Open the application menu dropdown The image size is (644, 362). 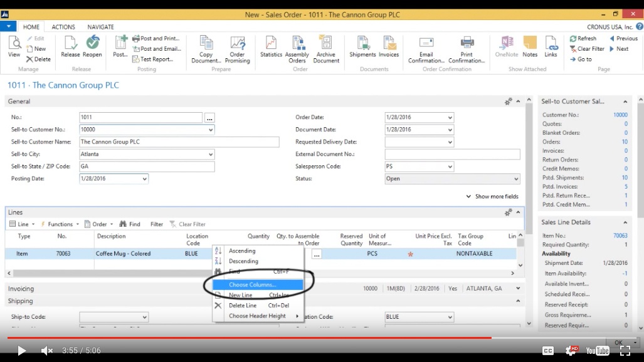tap(8, 26)
